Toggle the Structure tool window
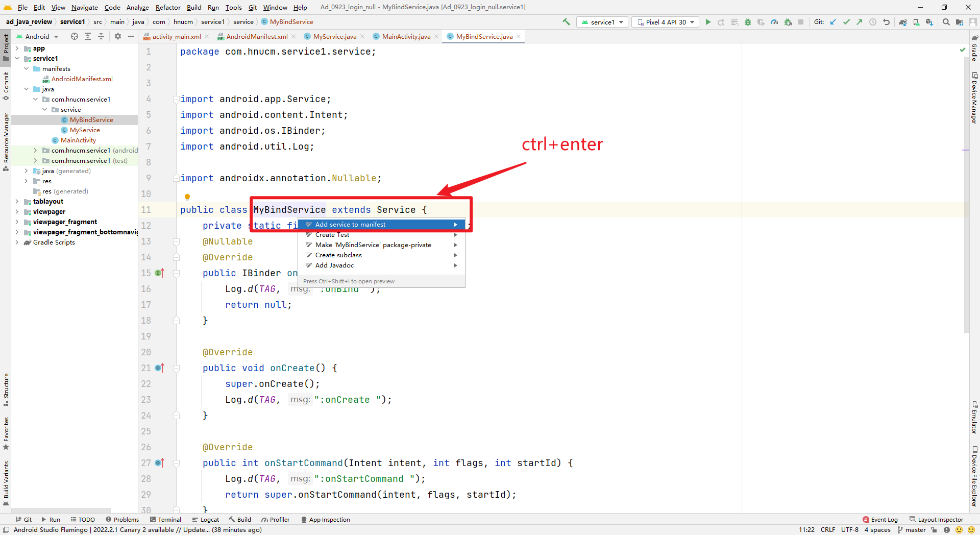Image resolution: width=980 pixels, height=535 pixels. [x=6, y=390]
